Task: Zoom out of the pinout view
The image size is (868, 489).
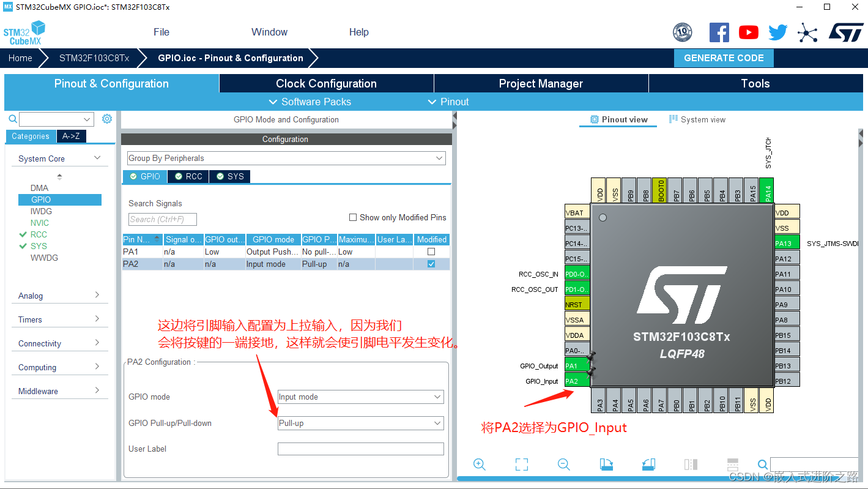Action: [x=564, y=465]
